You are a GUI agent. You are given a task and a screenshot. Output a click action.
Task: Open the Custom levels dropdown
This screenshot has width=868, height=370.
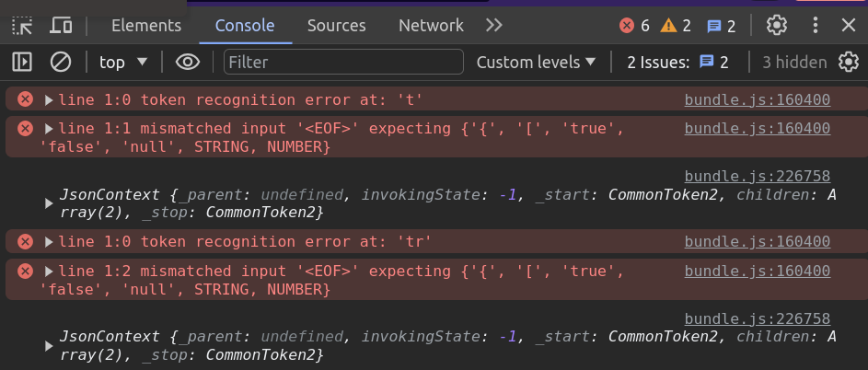pos(536,62)
